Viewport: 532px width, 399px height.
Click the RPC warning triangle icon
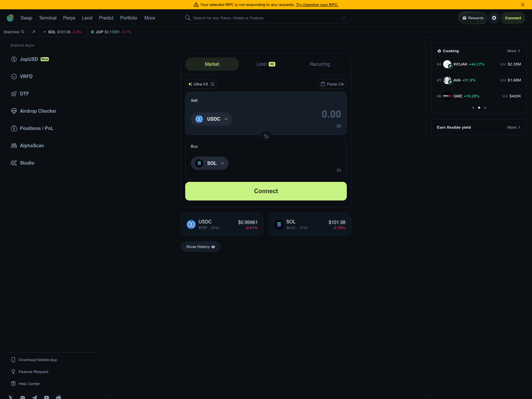196,5
